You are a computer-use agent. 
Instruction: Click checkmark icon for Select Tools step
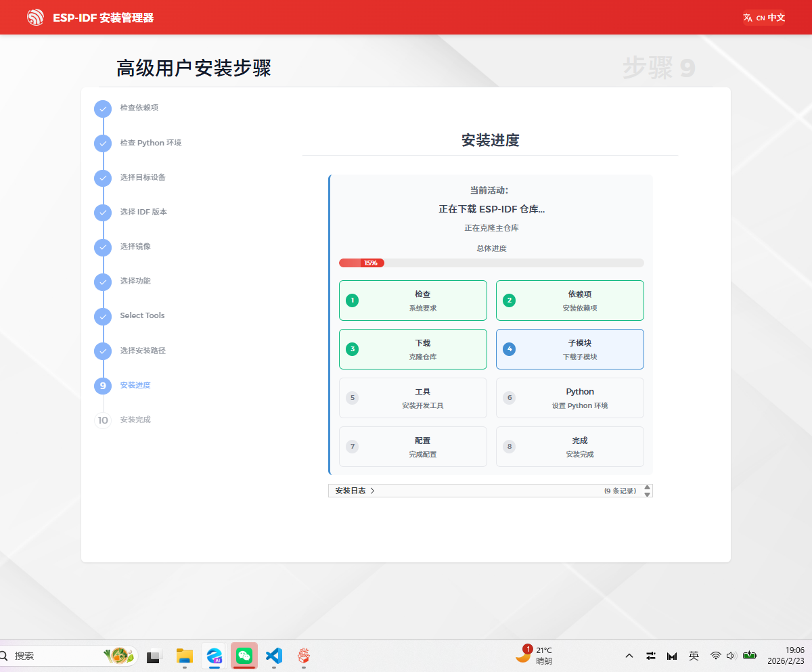pos(103,316)
